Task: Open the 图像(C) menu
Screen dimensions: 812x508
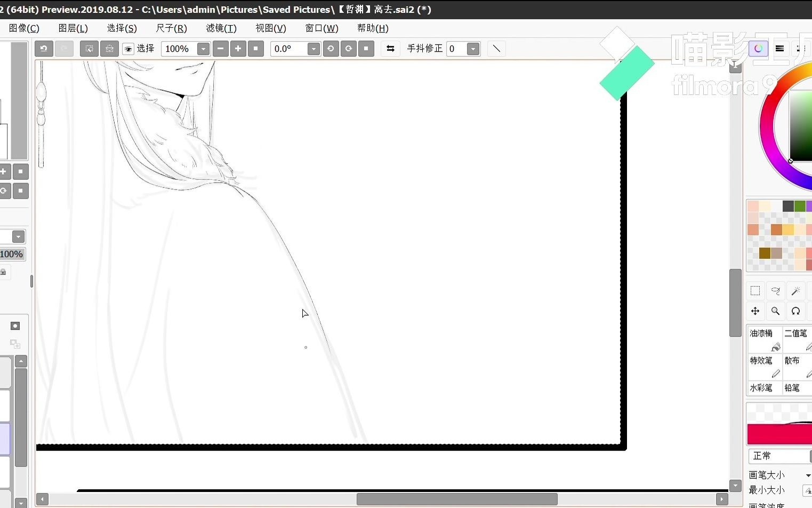Action: 24,28
